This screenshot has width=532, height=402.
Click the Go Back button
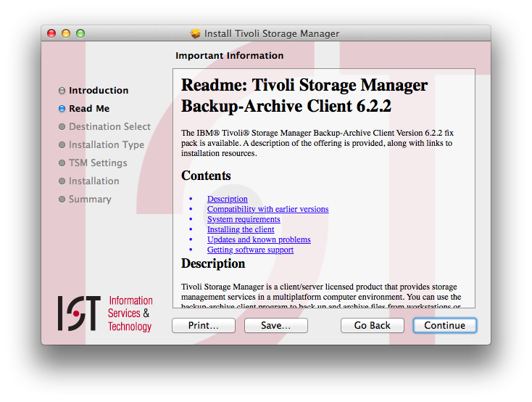(373, 325)
